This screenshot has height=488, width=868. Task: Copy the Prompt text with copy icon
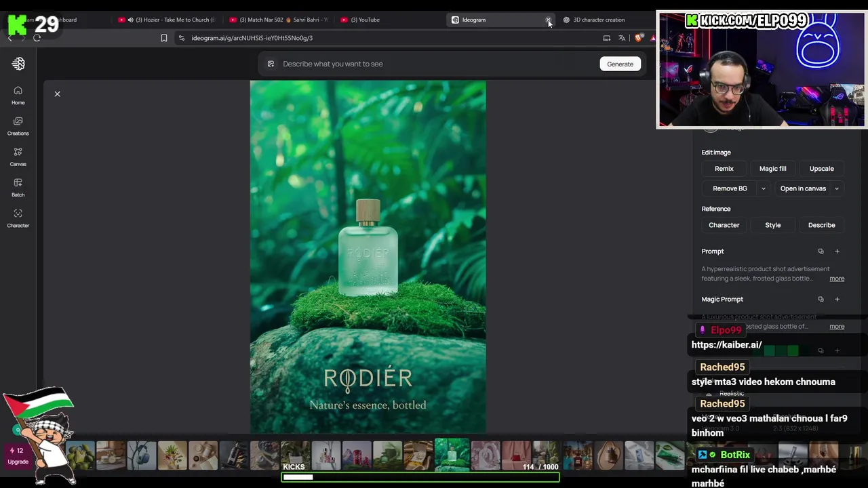click(821, 251)
